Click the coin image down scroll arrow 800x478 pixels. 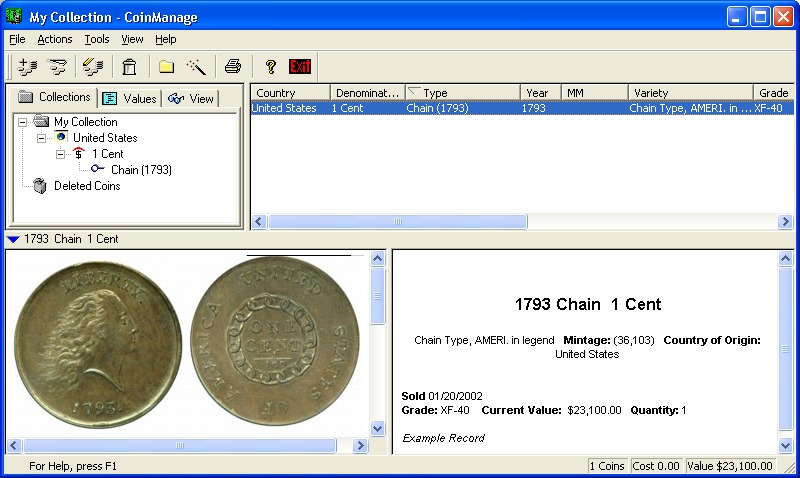tap(378, 429)
